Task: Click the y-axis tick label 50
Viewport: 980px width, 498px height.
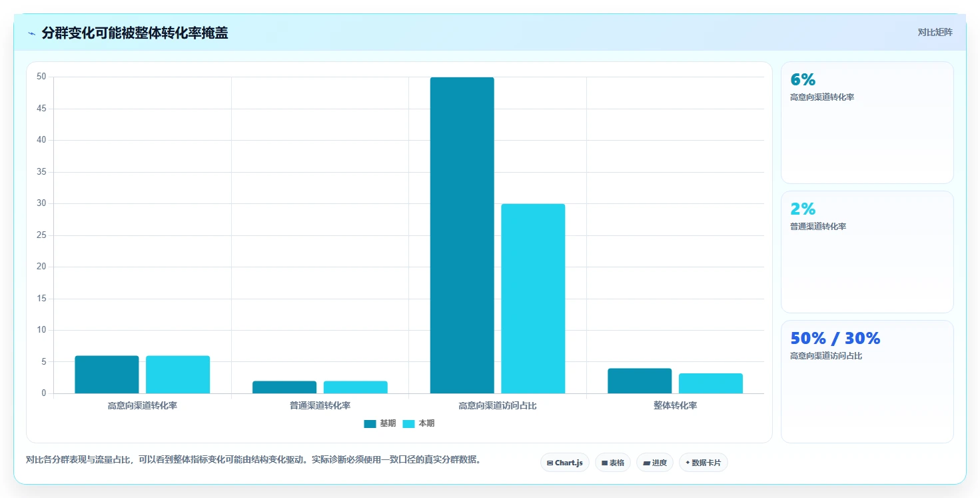Action: (41, 77)
